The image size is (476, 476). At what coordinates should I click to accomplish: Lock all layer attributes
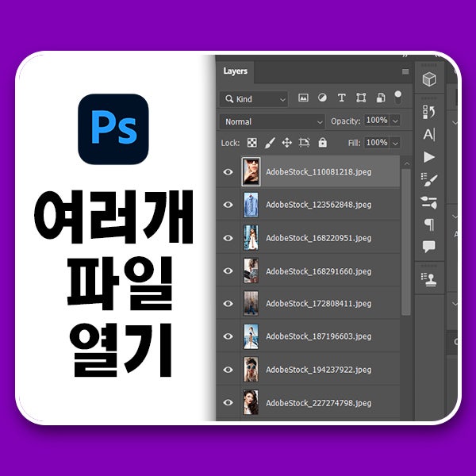[323, 142]
